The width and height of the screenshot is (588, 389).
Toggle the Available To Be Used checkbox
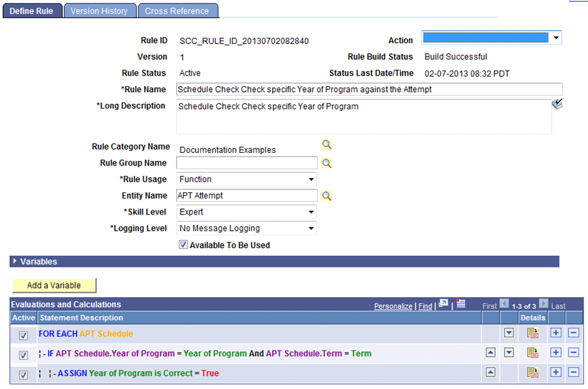tap(183, 244)
